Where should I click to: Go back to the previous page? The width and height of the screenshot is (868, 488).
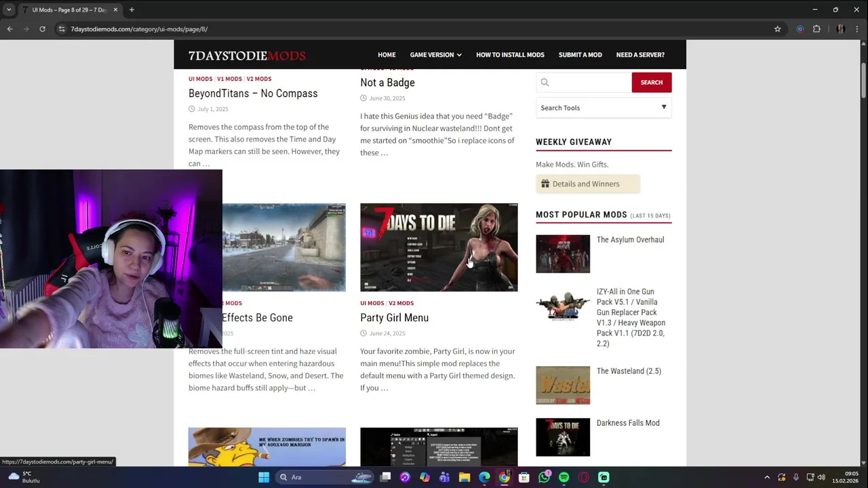pyautogui.click(x=9, y=29)
